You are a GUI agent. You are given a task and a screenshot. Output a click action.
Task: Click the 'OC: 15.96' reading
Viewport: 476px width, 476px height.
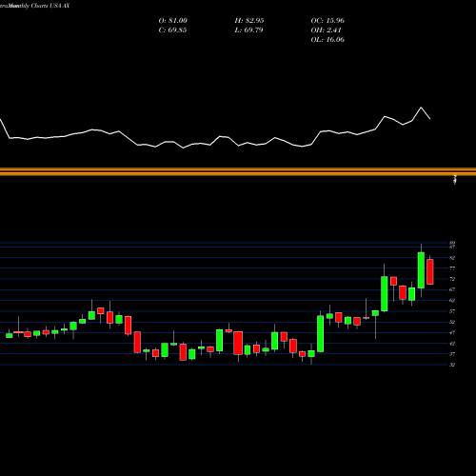coord(327,21)
